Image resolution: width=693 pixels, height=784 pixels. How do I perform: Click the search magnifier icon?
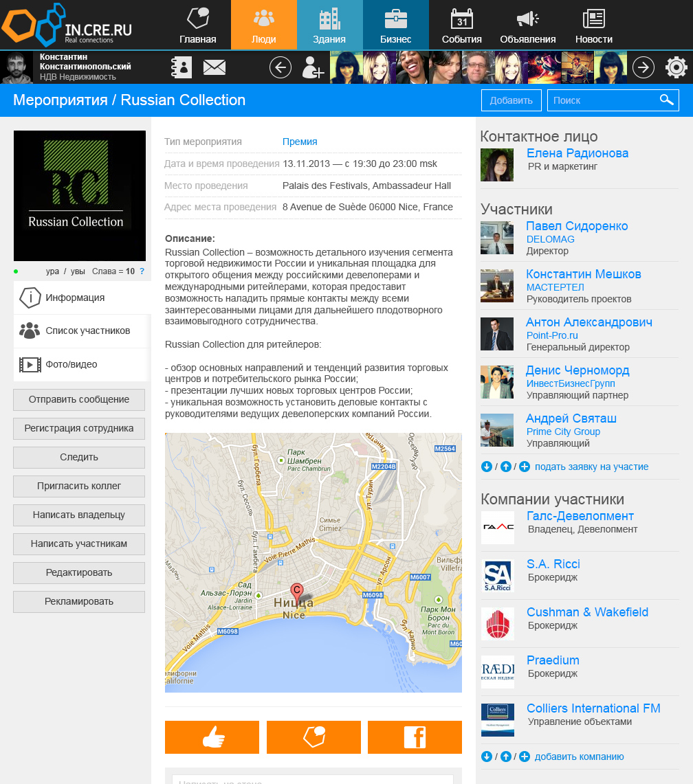tap(666, 100)
